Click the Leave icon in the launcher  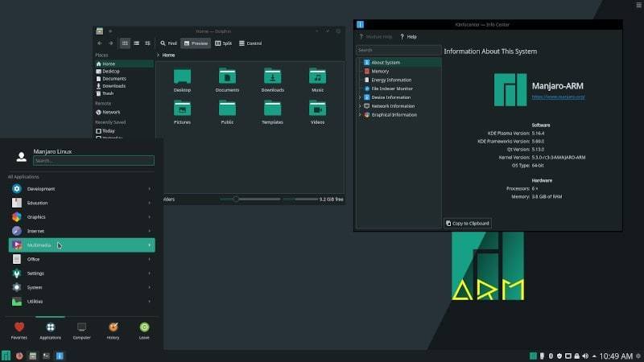144,327
